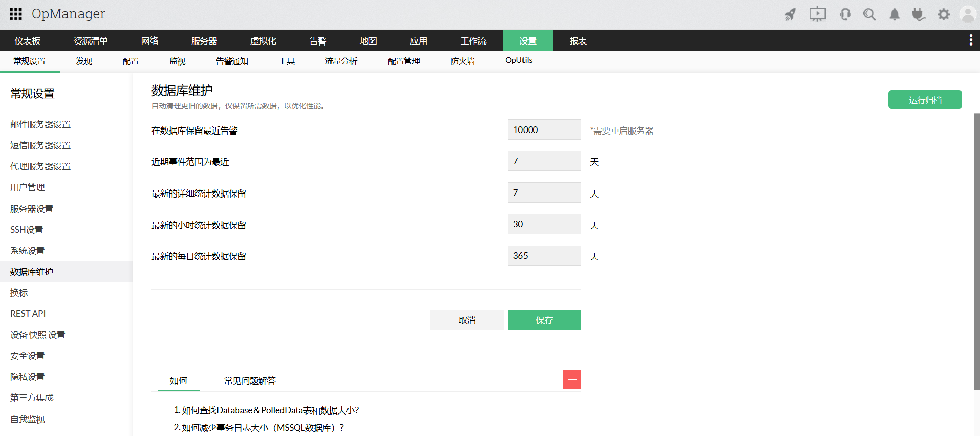Open the 报表 menu
This screenshot has height=436, width=980.
(x=578, y=41)
